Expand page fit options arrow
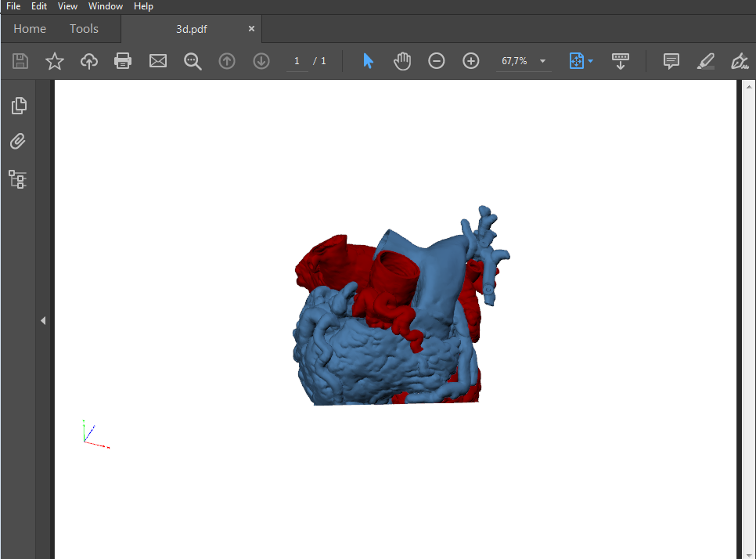 (x=591, y=61)
